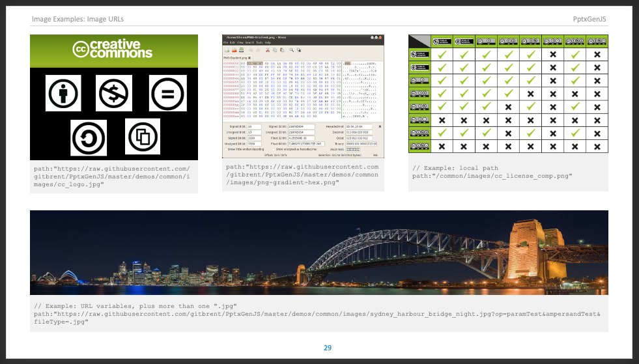Select the PNG-Gradient.png tab in Bless
Viewport: 639px width, 364px height.
click(236, 58)
